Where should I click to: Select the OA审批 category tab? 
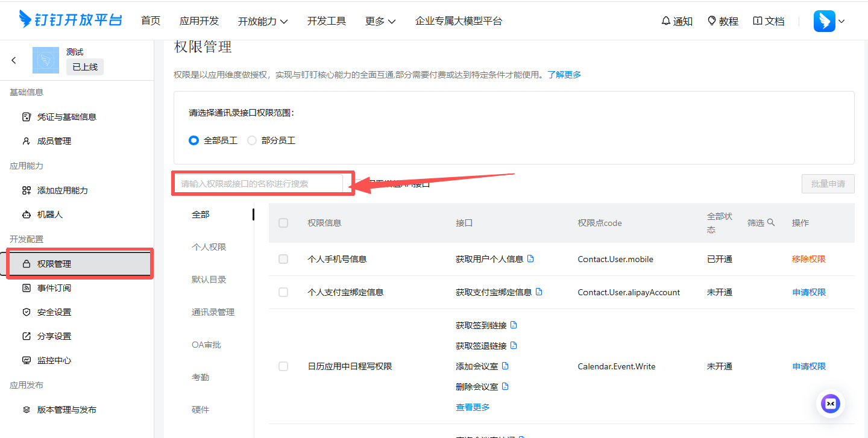206,345
